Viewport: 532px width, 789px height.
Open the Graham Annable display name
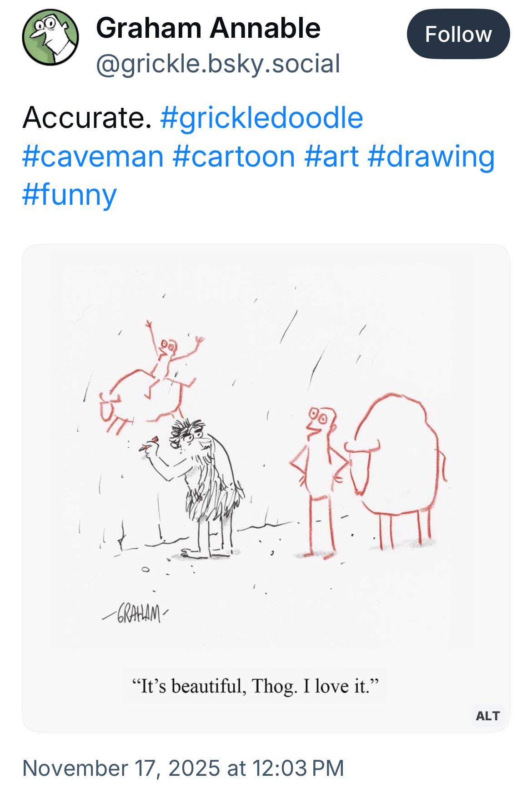[208, 28]
